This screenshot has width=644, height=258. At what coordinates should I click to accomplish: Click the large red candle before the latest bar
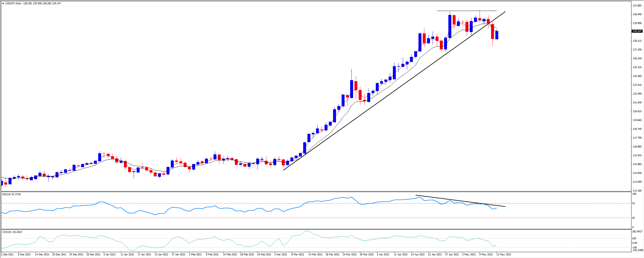click(x=492, y=32)
